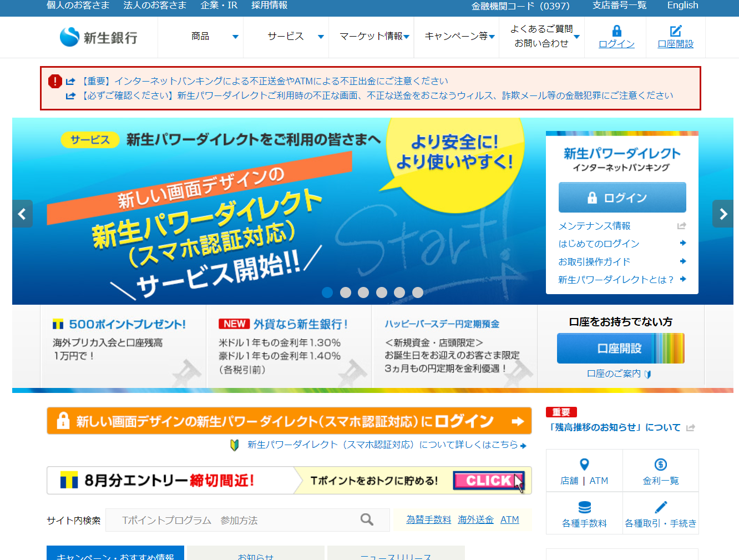Switch to お知らせ tab
This screenshot has width=739, height=560.
pos(255,553)
